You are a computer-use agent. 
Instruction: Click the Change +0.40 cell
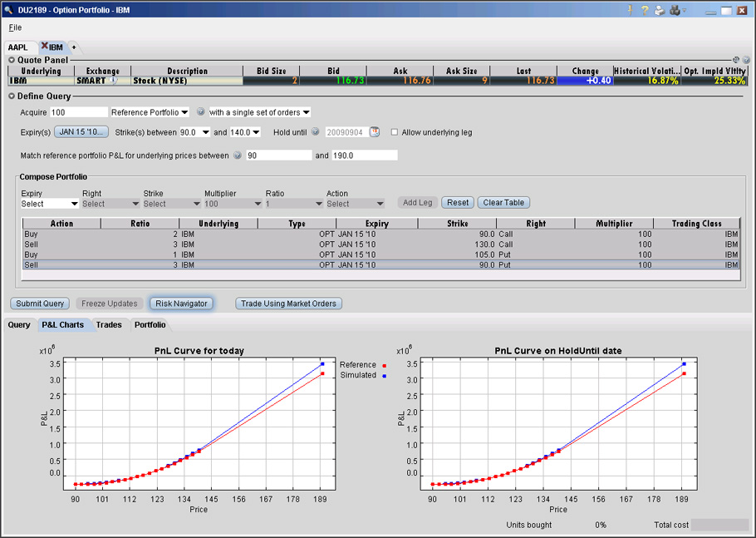click(x=584, y=81)
